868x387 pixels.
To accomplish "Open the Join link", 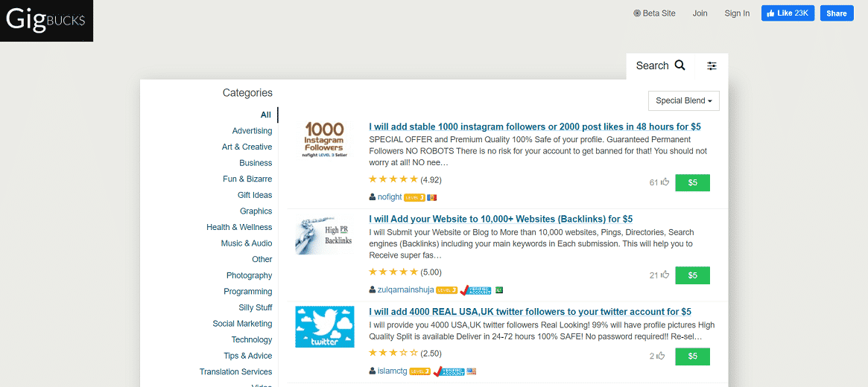I will pos(700,13).
